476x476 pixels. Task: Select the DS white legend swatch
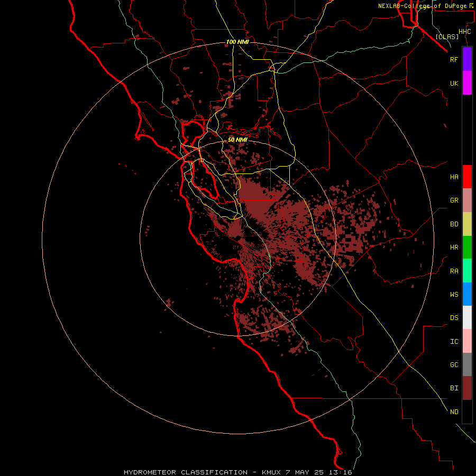tap(467, 317)
